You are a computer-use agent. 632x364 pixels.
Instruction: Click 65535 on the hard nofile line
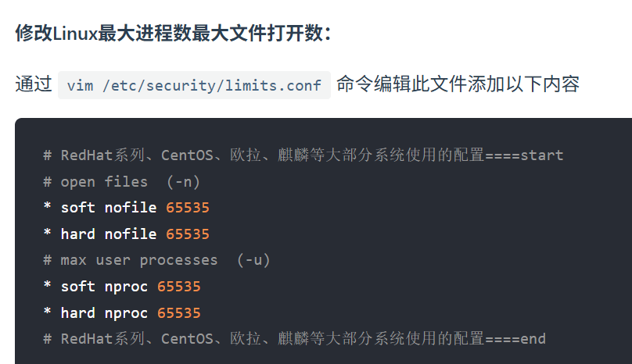[x=188, y=234]
